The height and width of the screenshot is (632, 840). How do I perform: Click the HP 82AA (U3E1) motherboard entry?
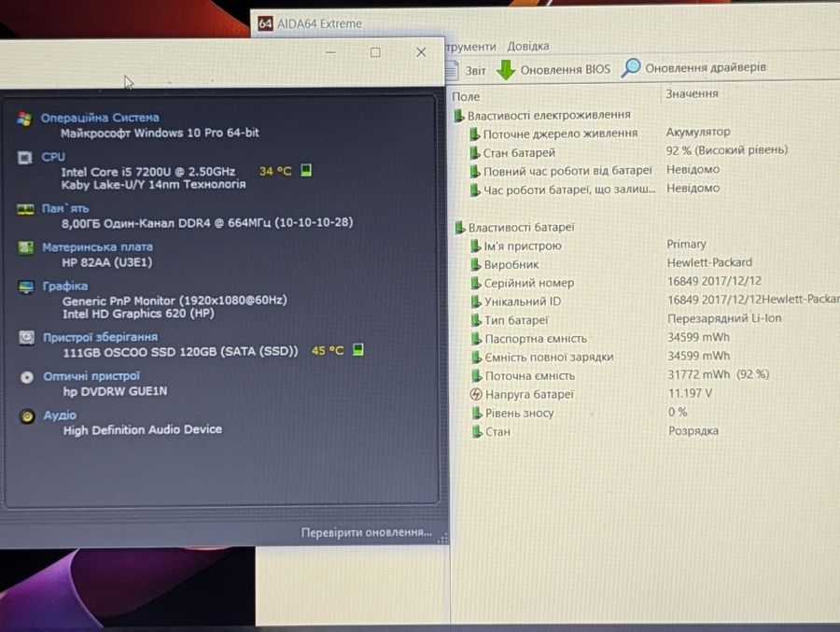pos(107,262)
